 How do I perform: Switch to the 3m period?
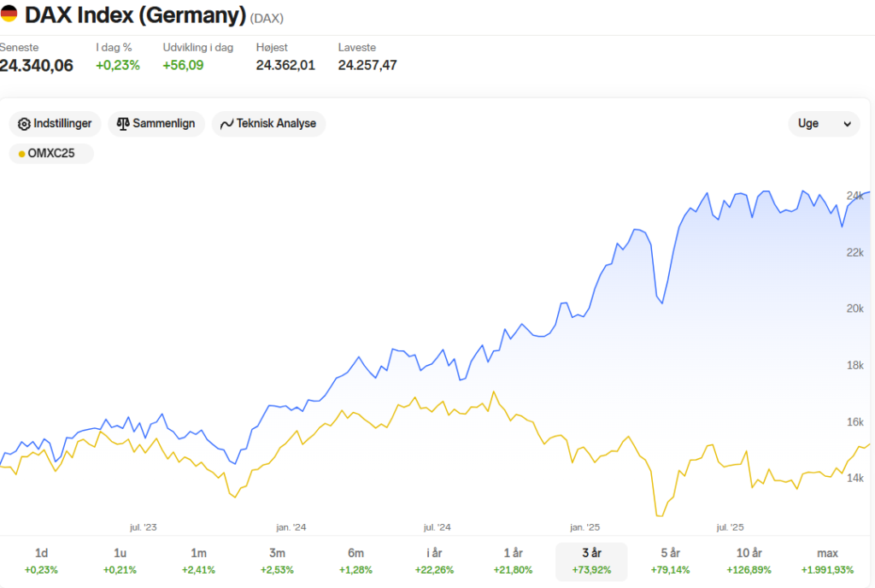pyautogui.click(x=278, y=562)
